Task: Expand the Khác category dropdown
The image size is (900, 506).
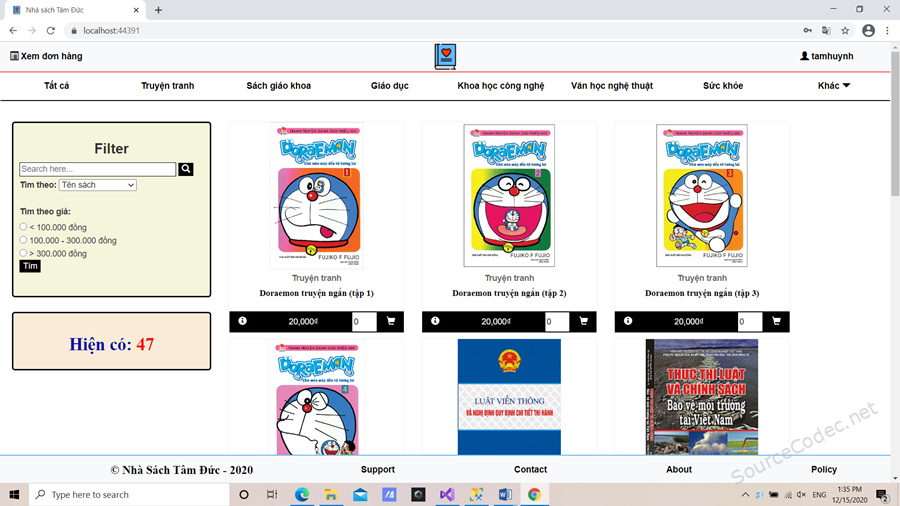Action: 834,85
